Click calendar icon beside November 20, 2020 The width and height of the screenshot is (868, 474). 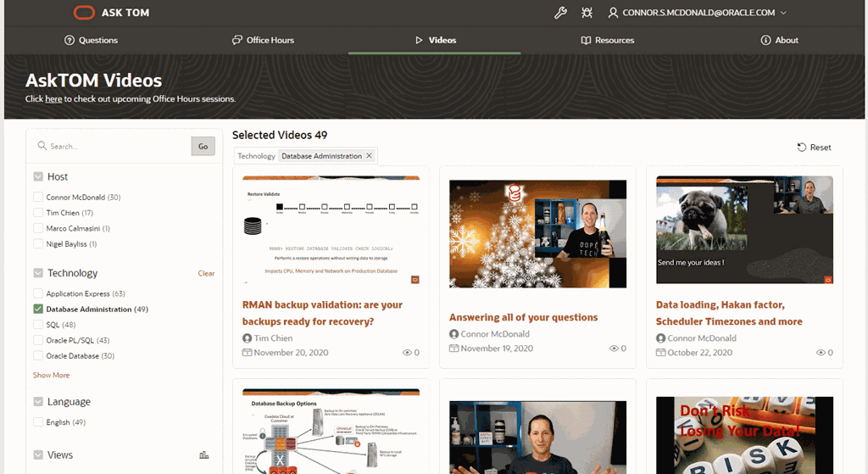(247, 352)
